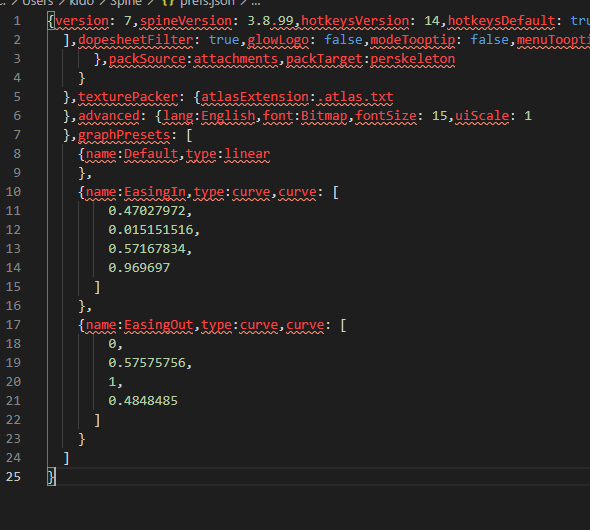Click the value 0.57575756
590x530 pixels.
147,363
